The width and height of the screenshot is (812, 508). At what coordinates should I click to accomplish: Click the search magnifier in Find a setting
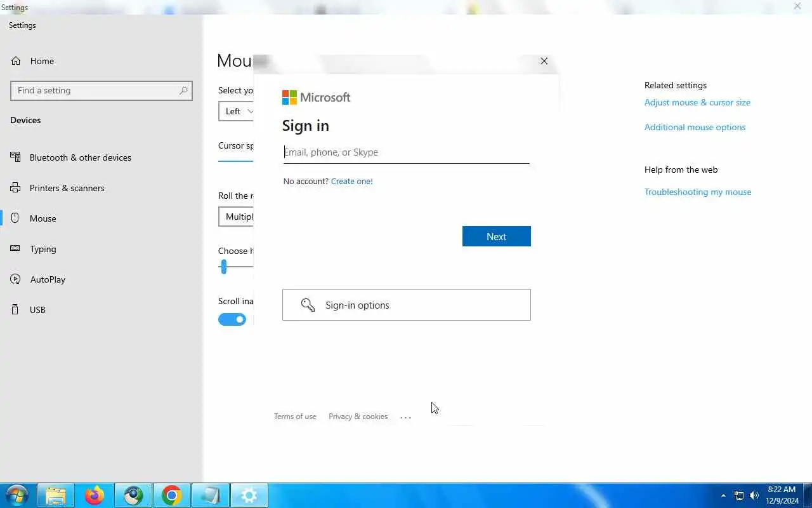[x=183, y=91]
